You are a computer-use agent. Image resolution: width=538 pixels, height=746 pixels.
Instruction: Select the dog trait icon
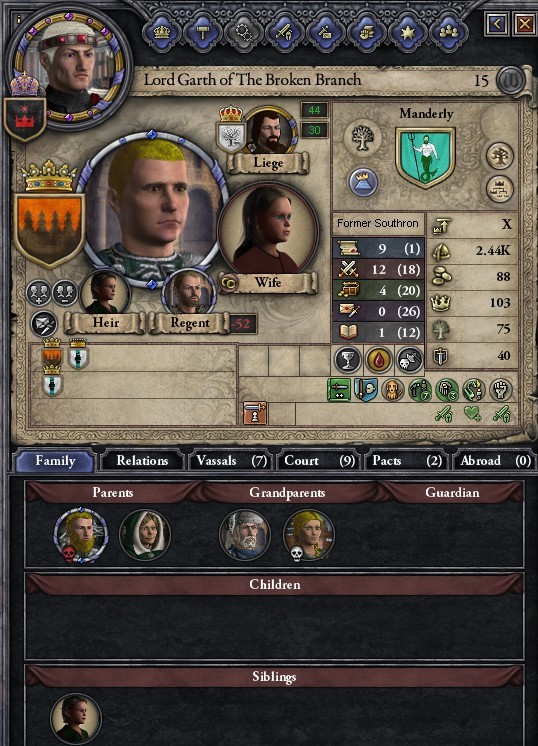[x=392, y=390]
